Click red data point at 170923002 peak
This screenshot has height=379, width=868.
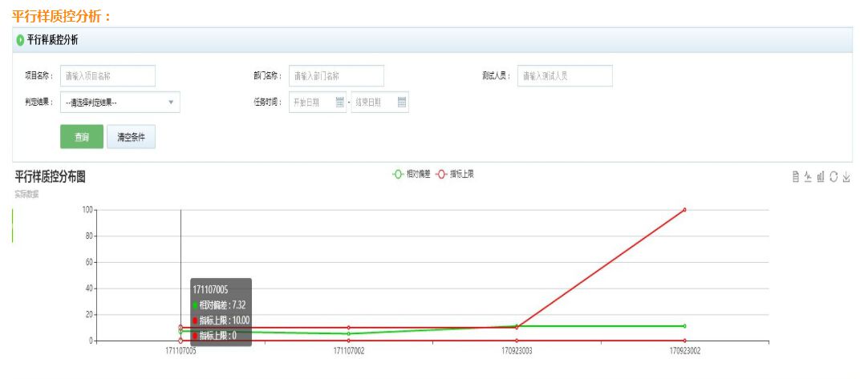click(x=684, y=210)
